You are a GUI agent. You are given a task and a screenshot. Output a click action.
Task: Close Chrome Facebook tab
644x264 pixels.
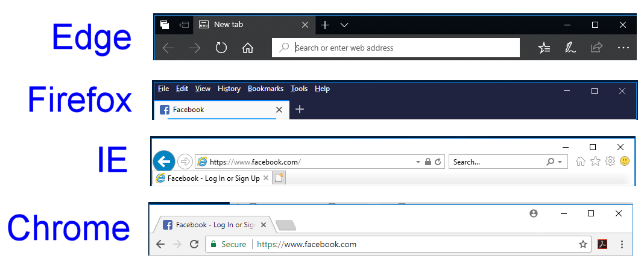(x=264, y=225)
